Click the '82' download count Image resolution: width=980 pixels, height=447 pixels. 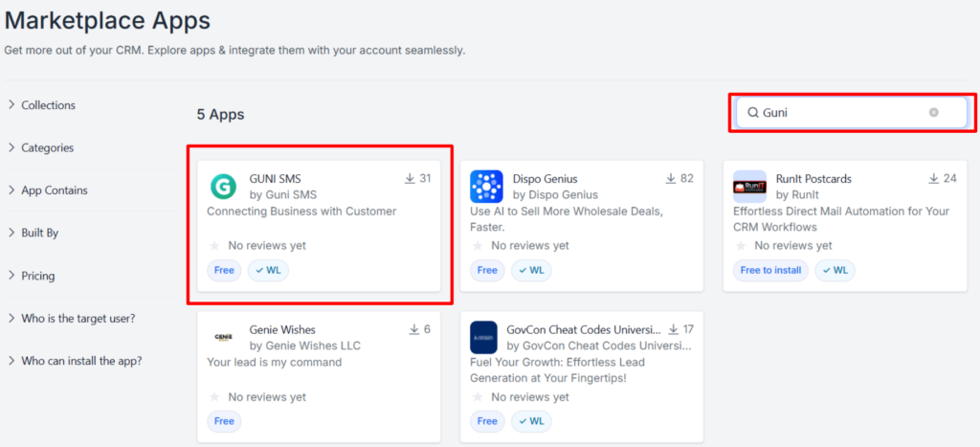(687, 179)
